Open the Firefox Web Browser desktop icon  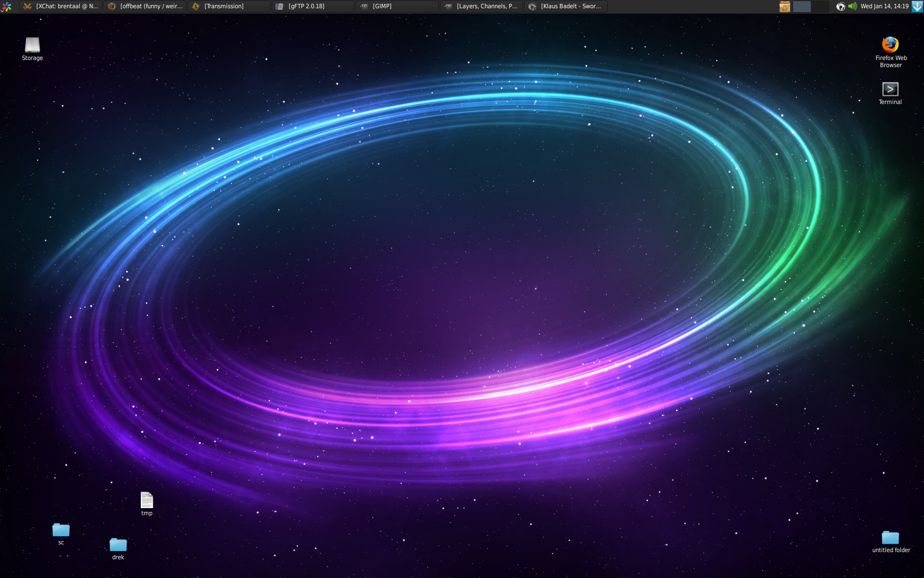[890, 45]
